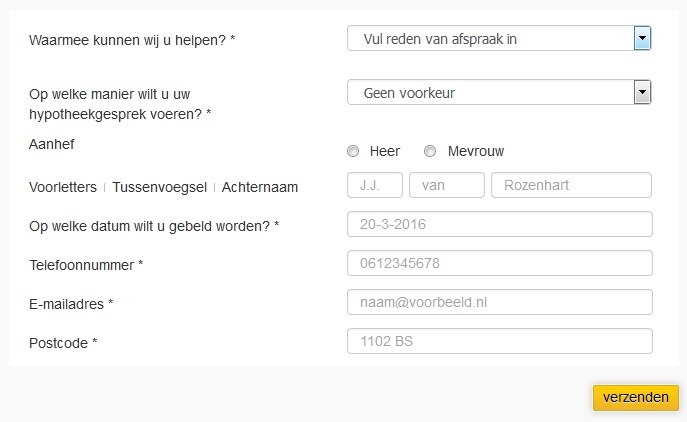Click the grey arrow beside Geen voorkeur
Screen dimensions: 687x422
[642, 92]
